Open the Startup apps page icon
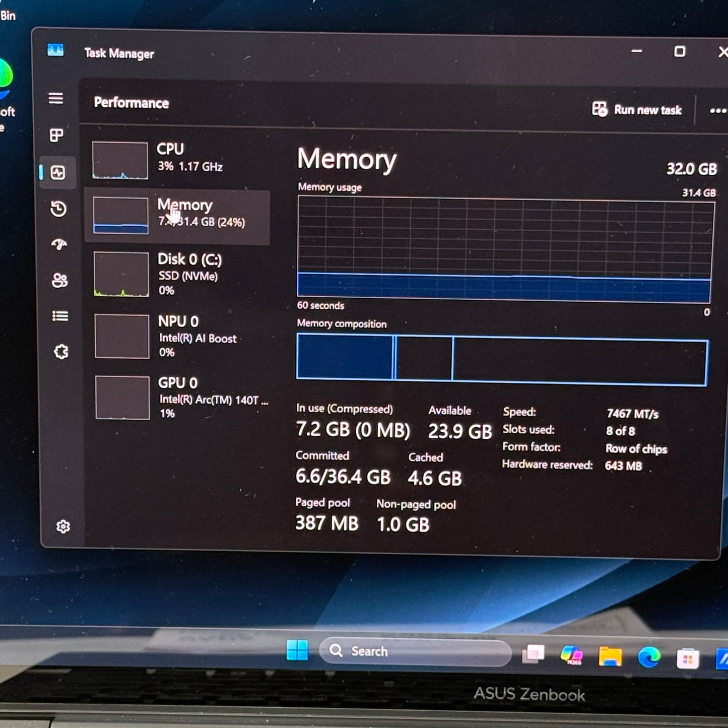728x728 pixels. pos(59,245)
